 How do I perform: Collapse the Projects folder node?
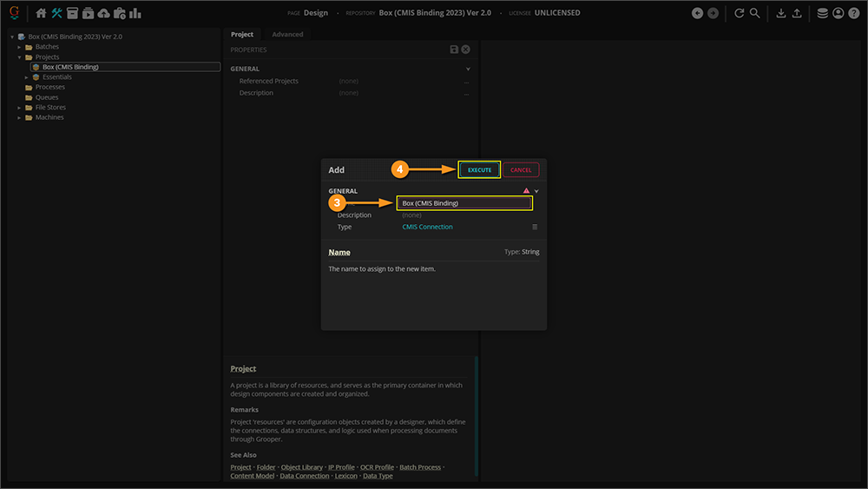(19, 57)
